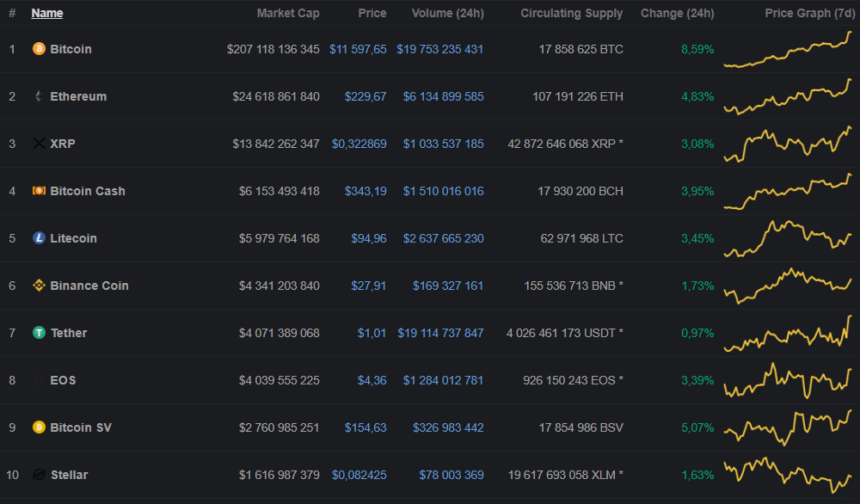This screenshot has height=504, width=860.
Task: Click the blue Litecoin icon
Action: (39, 238)
